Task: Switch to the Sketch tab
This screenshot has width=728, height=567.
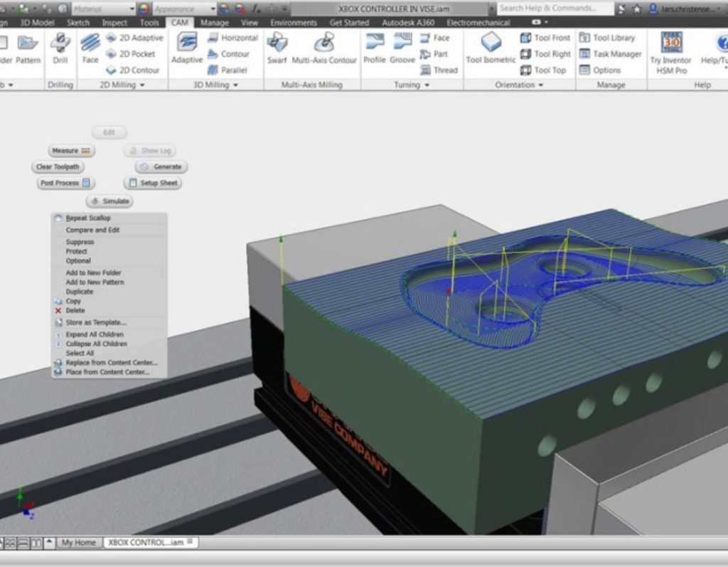Action: (x=78, y=22)
